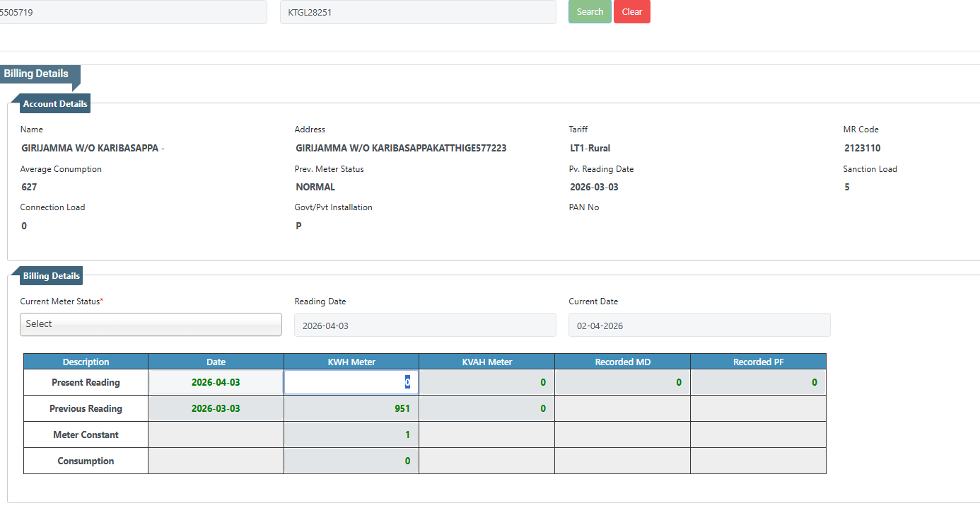Click the Current Date field
Viewport: 980px width, 506px height.
tap(699, 326)
